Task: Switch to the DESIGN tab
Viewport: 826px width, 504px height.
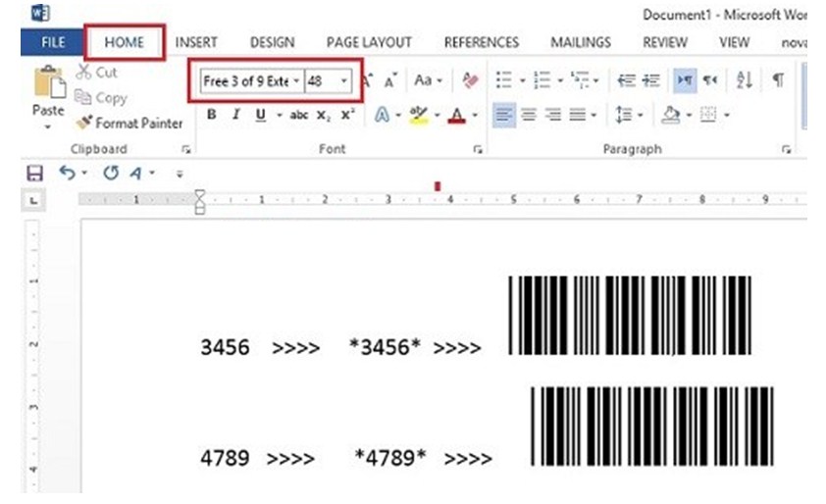Action: (272, 42)
